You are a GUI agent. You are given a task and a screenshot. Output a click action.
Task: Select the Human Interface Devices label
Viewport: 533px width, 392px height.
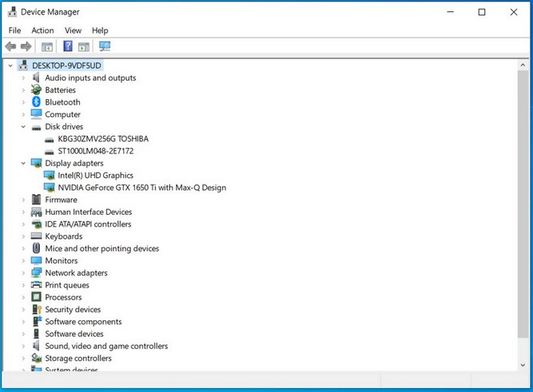click(x=89, y=212)
